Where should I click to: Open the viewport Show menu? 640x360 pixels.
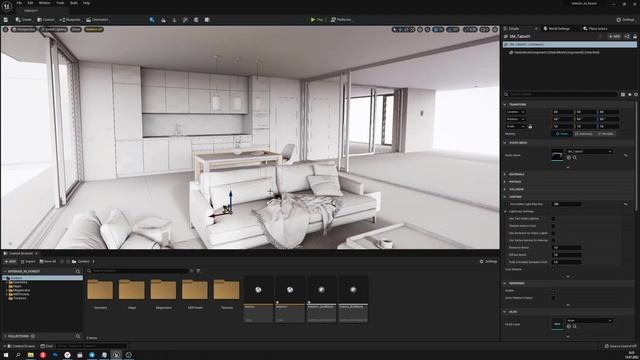pos(76,29)
